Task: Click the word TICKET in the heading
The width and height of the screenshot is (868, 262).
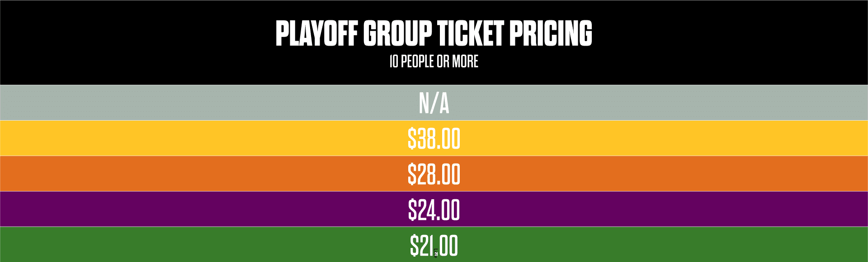Action: (470, 34)
